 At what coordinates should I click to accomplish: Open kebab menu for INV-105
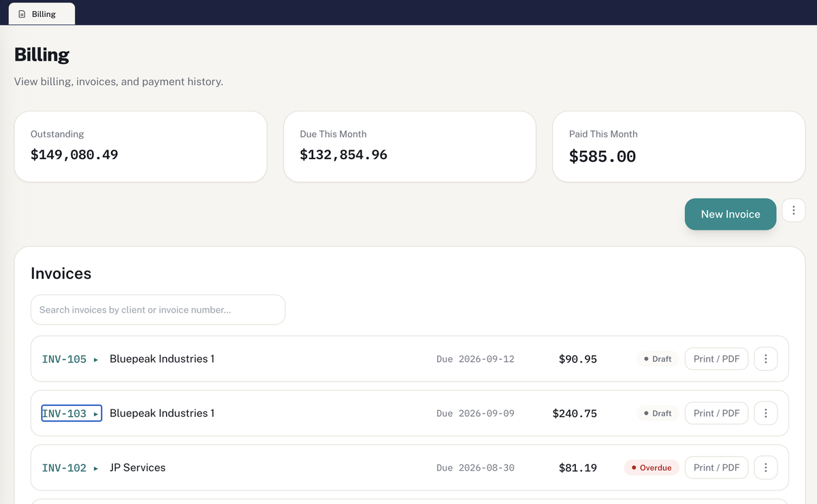pyautogui.click(x=766, y=359)
